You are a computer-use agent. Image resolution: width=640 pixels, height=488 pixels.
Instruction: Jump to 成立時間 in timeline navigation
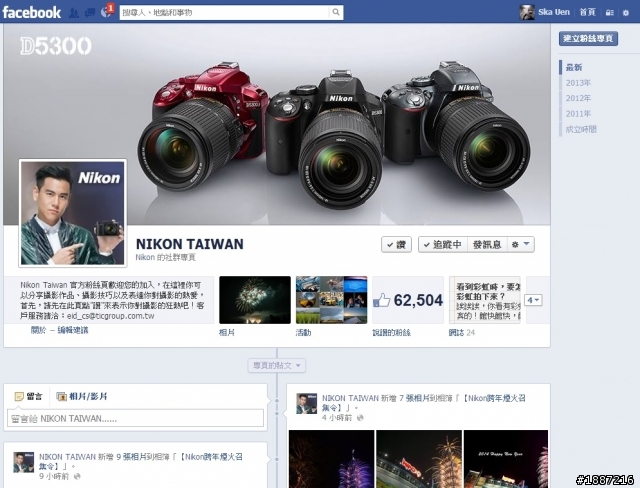[581, 129]
